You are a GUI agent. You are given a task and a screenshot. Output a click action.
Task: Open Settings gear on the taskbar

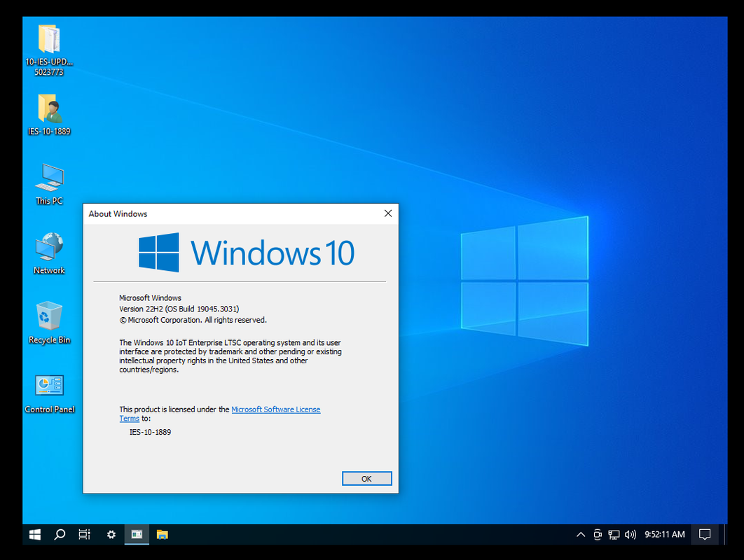click(111, 534)
